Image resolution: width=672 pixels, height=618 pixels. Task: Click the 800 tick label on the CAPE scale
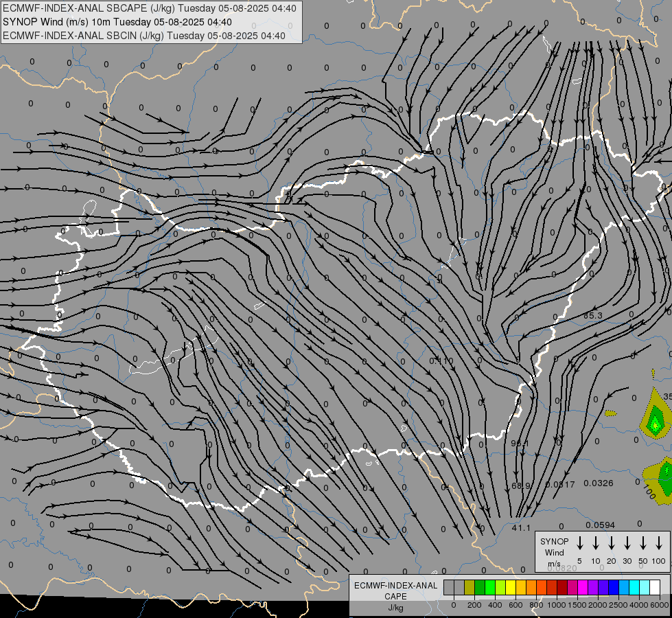[536, 605]
